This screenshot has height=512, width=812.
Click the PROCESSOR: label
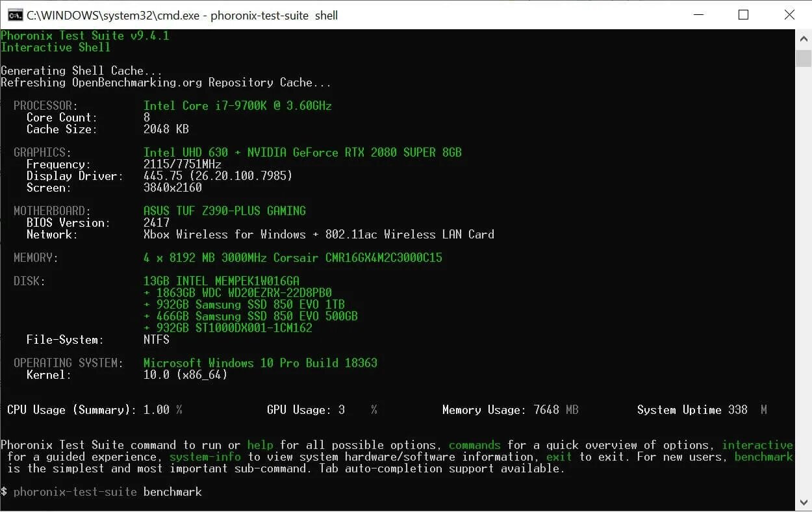click(46, 106)
